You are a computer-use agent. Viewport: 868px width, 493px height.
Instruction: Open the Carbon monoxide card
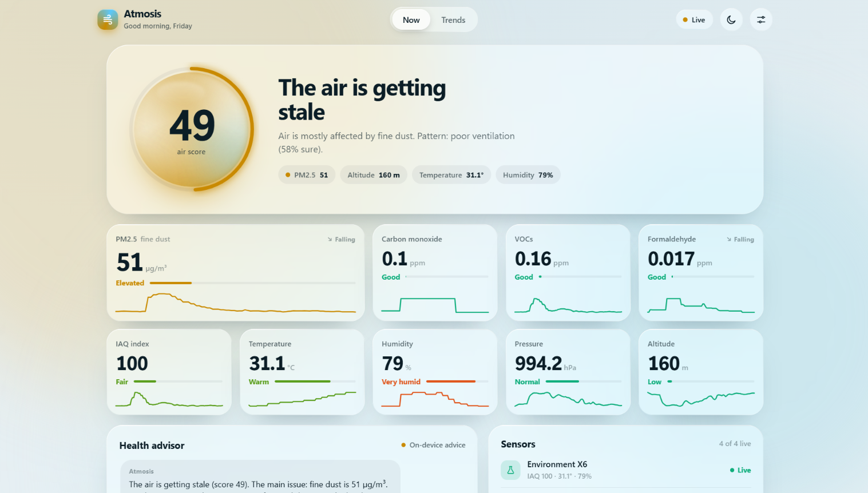coord(435,273)
